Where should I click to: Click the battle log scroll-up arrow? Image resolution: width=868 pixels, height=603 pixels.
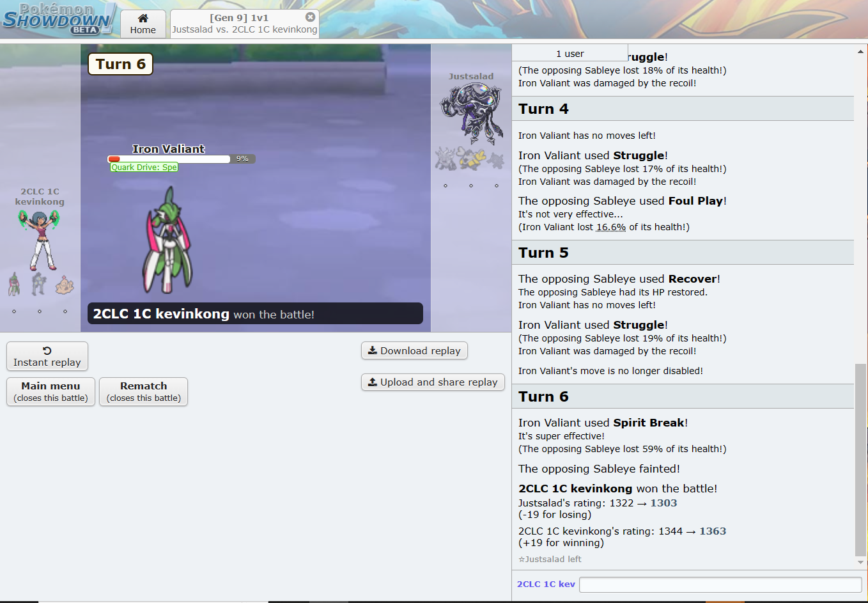(x=860, y=51)
